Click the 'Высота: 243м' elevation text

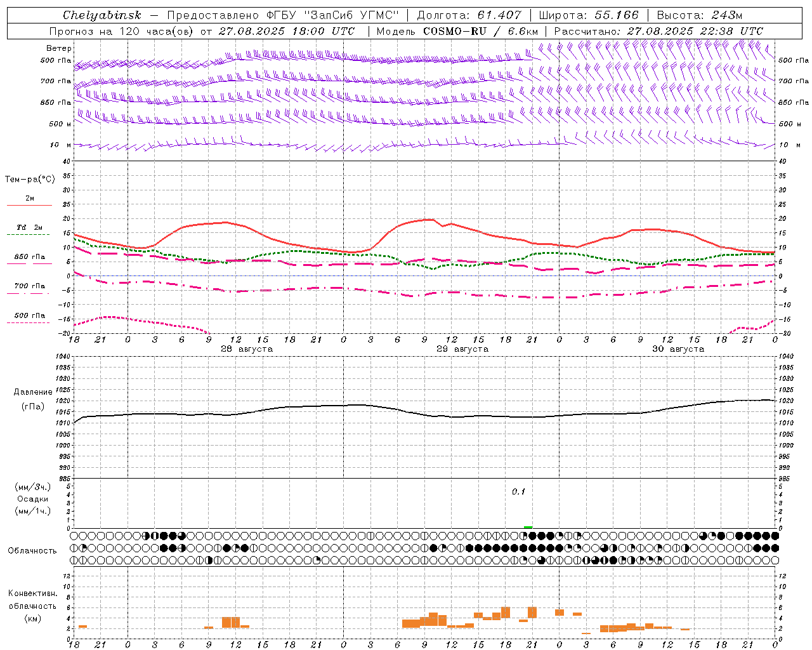tap(700, 15)
